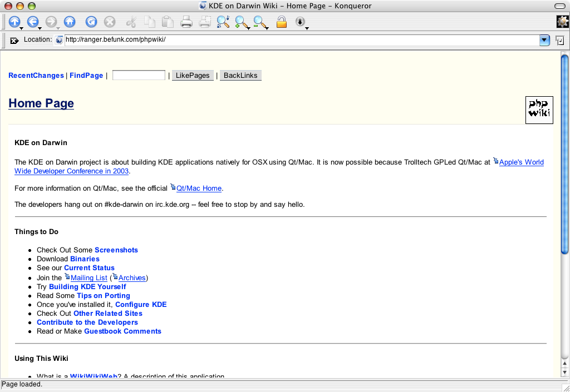This screenshot has height=392, width=570.
Task: Expand the Back button history arrow
Action: click(x=40, y=28)
